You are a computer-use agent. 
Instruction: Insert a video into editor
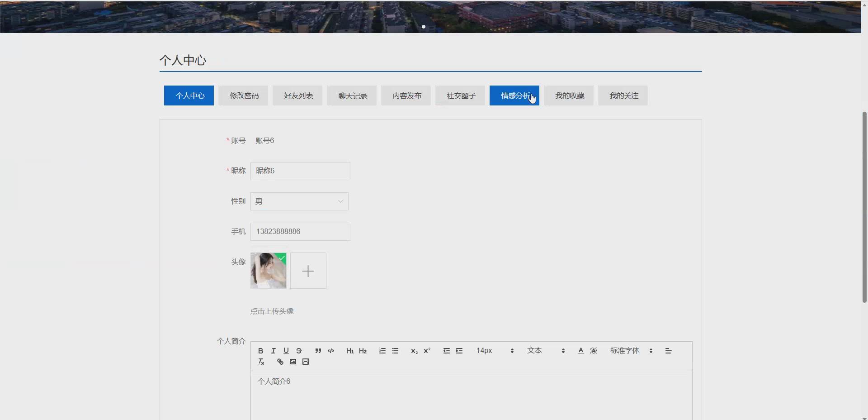click(x=306, y=362)
